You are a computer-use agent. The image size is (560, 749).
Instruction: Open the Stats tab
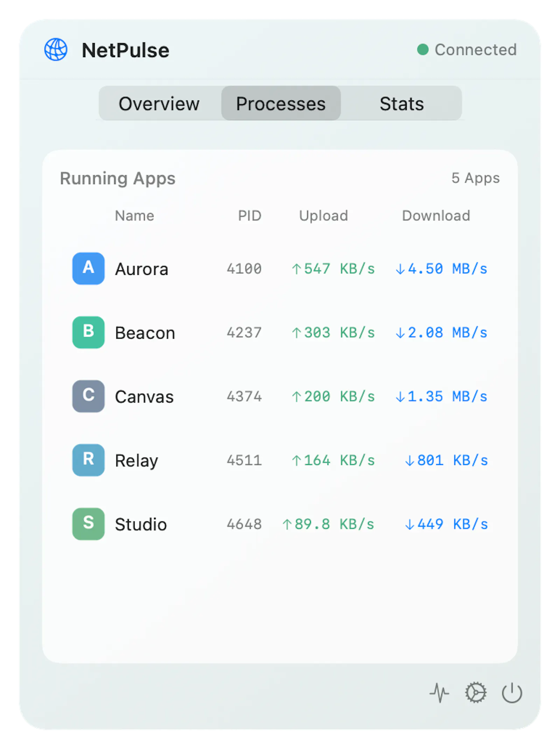coord(401,103)
